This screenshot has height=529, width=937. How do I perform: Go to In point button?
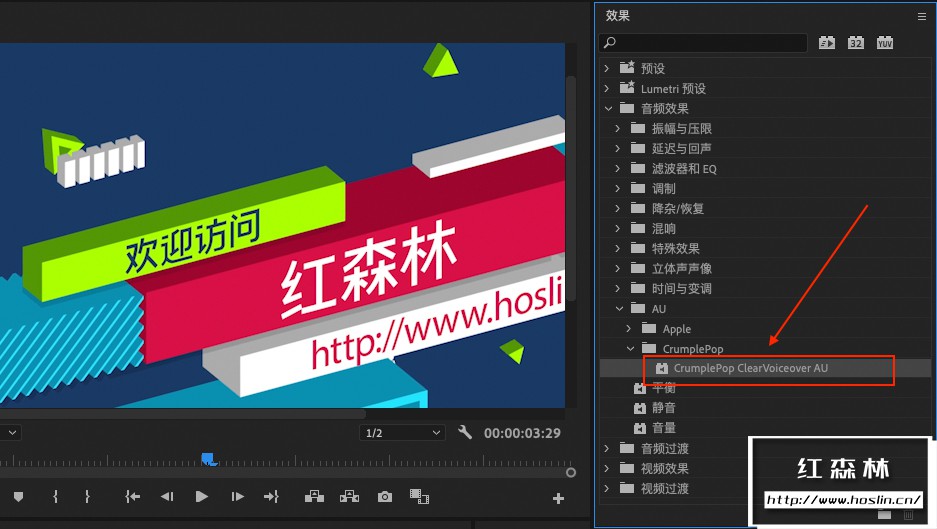pyautogui.click(x=132, y=497)
